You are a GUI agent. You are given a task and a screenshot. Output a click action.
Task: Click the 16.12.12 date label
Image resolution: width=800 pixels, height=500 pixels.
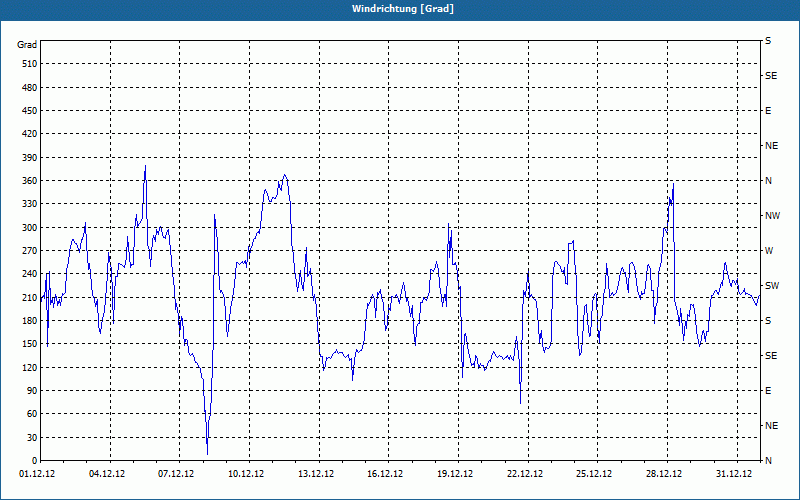click(385, 474)
